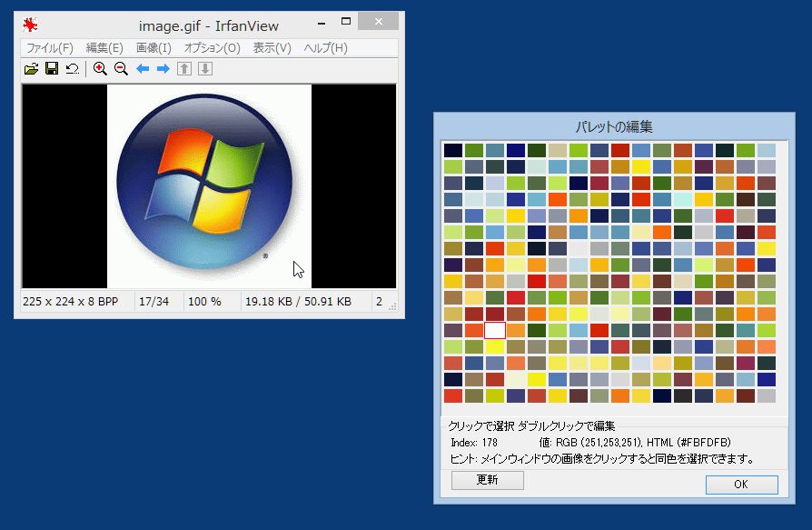The width and height of the screenshot is (812, 530).
Task: Zoom in with the plus magnifier icon
Action: point(100,69)
